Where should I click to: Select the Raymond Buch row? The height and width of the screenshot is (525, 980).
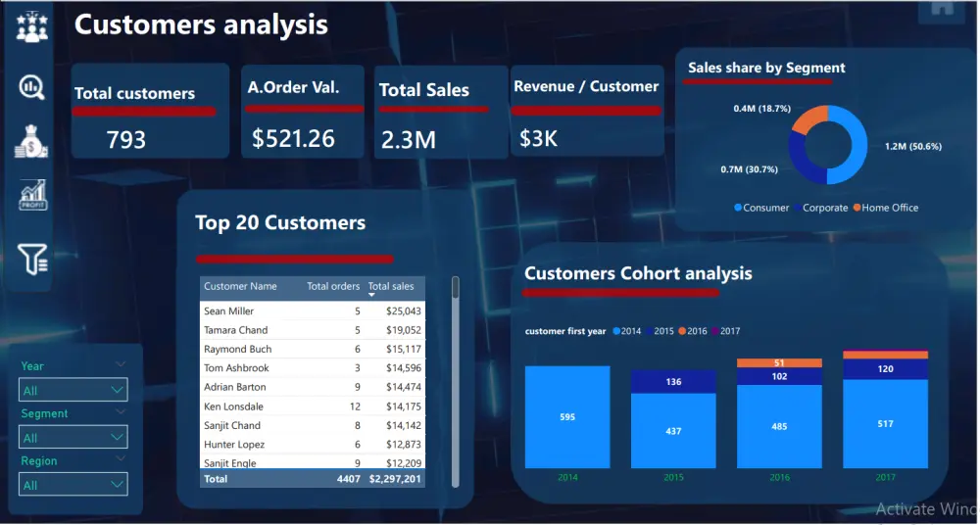tap(313, 349)
